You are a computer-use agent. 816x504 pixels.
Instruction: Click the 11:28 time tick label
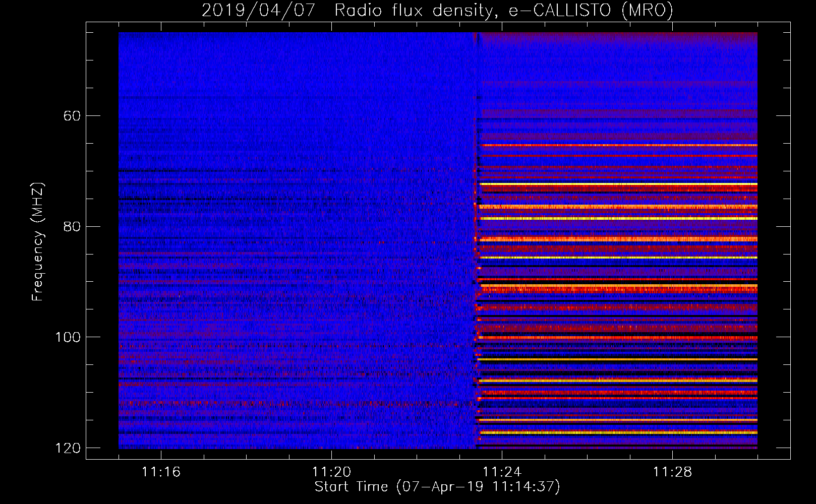click(x=672, y=472)
